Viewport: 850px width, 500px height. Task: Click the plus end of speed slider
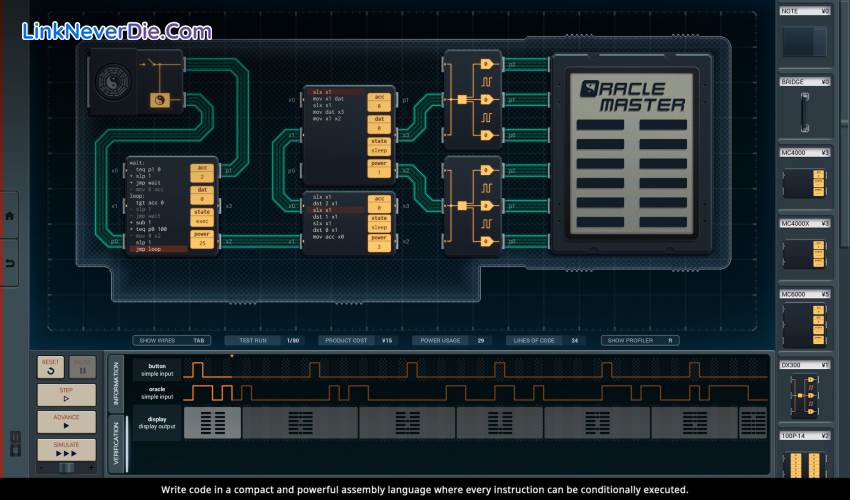[91, 467]
